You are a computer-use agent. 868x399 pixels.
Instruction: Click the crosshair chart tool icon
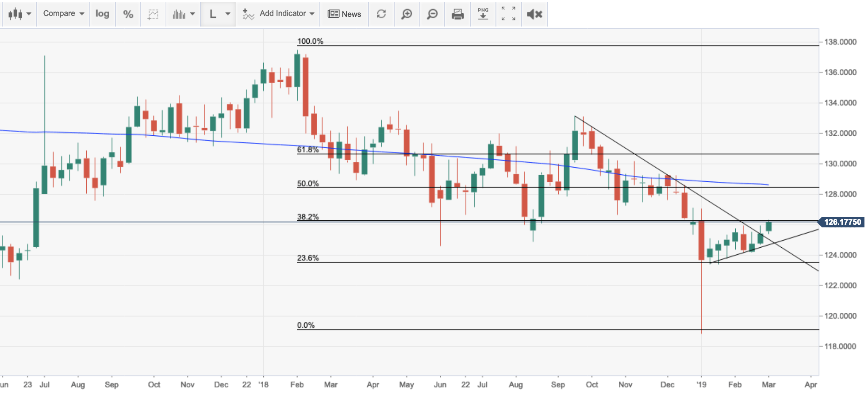coord(153,14)
